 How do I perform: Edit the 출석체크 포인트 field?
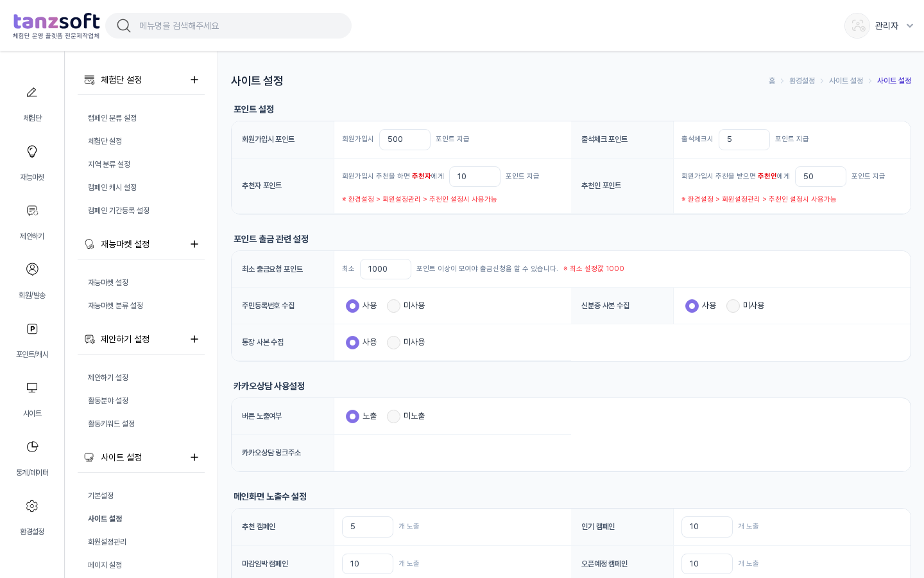pyautogui.click(x=744, y=139)
